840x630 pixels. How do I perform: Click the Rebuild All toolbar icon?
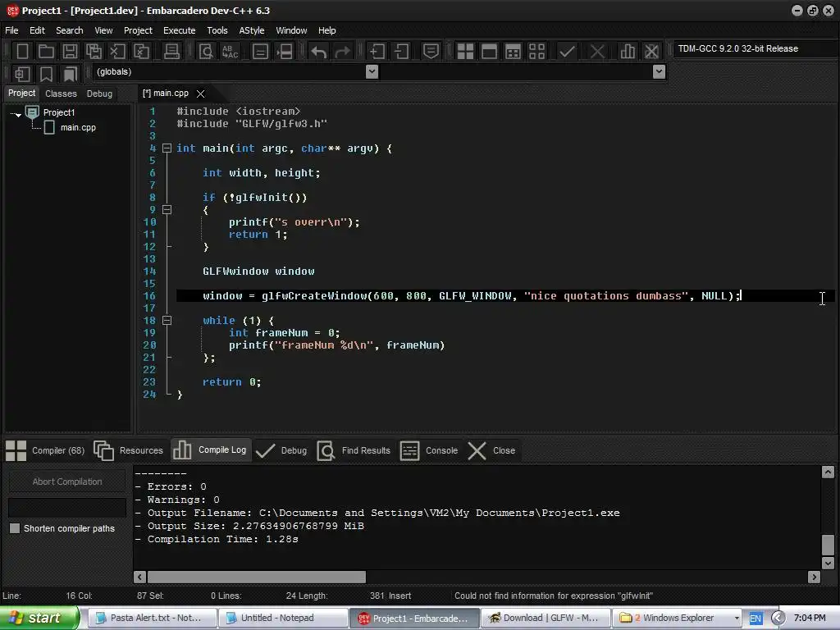[536, 52]
